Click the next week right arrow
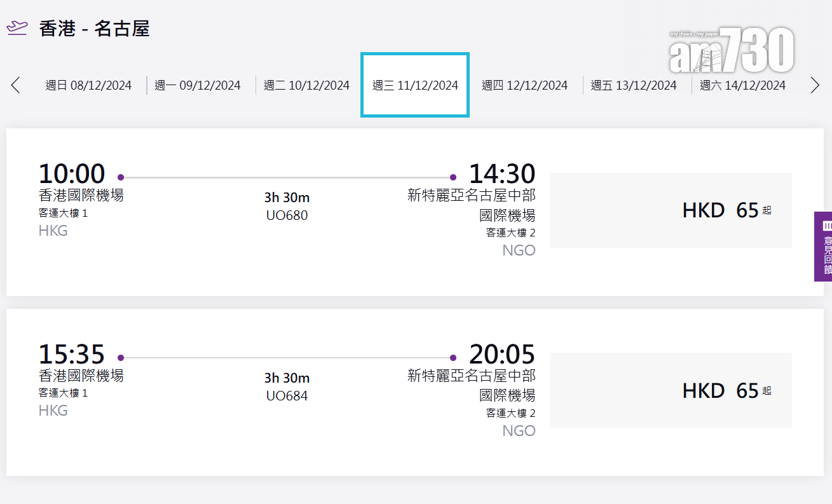832x504 pixels. pyautogui.click(x=815, y=85)
